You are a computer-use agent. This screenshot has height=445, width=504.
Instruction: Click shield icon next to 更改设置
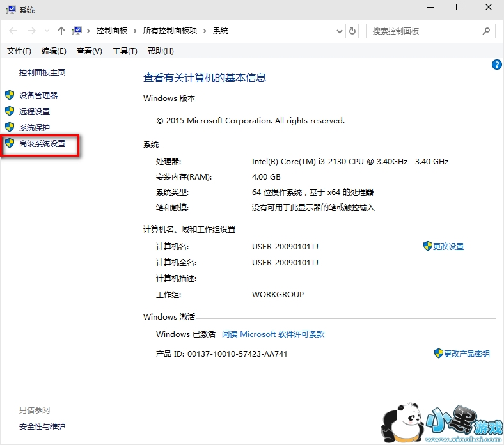427,246
